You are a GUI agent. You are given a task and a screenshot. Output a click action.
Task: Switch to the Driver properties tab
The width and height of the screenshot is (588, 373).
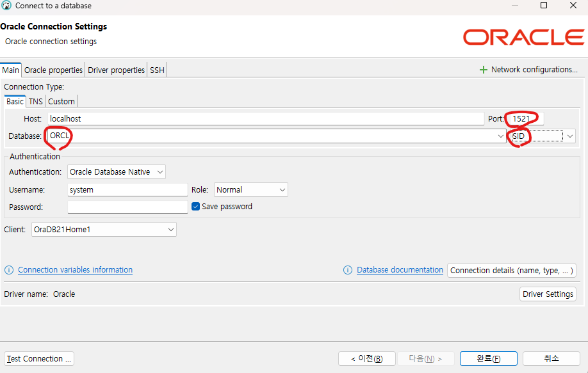116,70
